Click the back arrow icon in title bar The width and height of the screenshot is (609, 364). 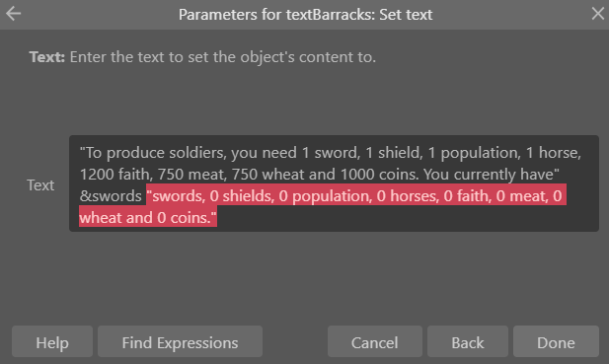pos(13,14)
